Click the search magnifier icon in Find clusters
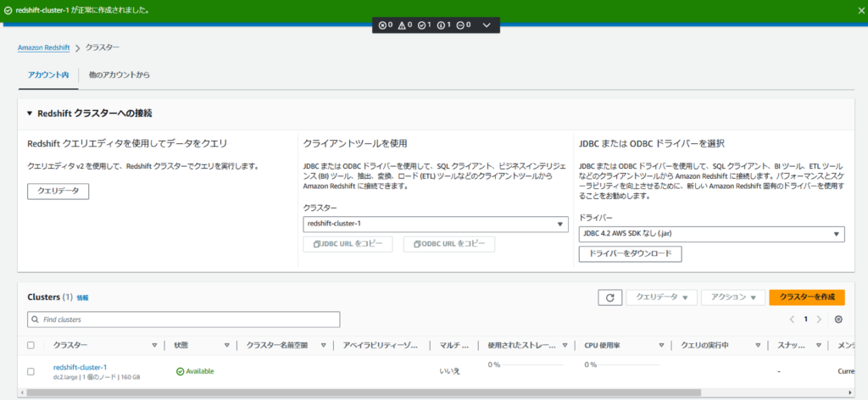 click(x=36, y=319)
